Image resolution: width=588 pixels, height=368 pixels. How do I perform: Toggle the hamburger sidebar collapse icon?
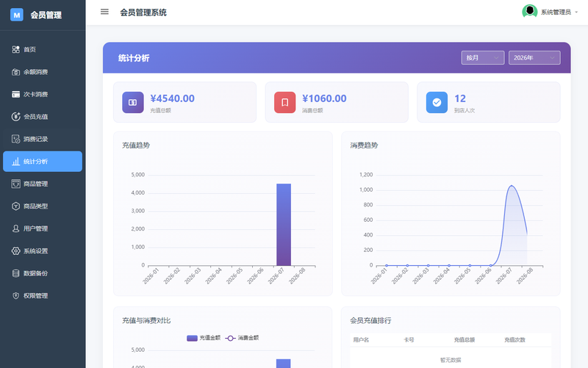coord(104,12)
